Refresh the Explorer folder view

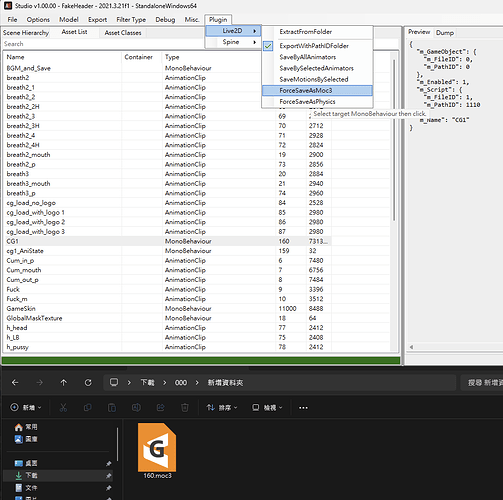(x=88, y=383)
